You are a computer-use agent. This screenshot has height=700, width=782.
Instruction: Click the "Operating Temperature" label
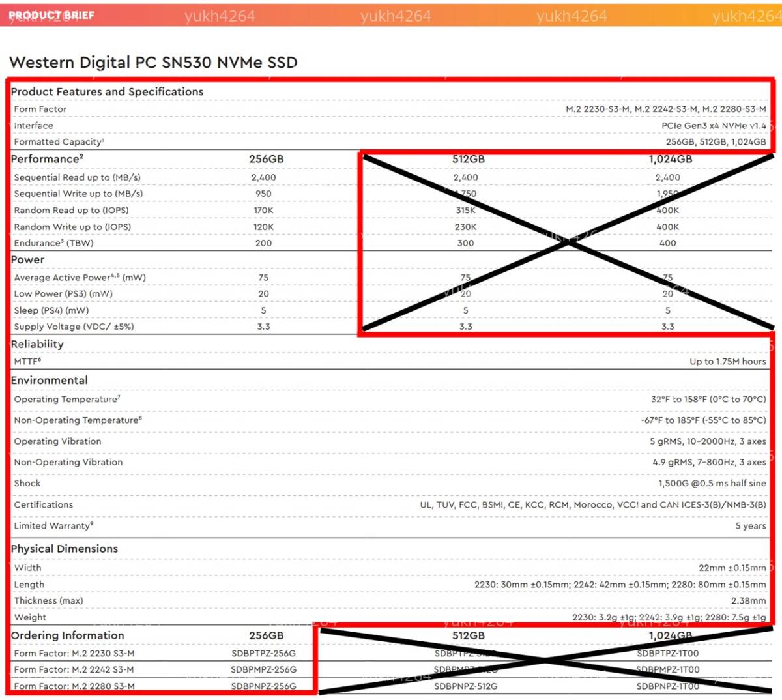coord(67,400)
